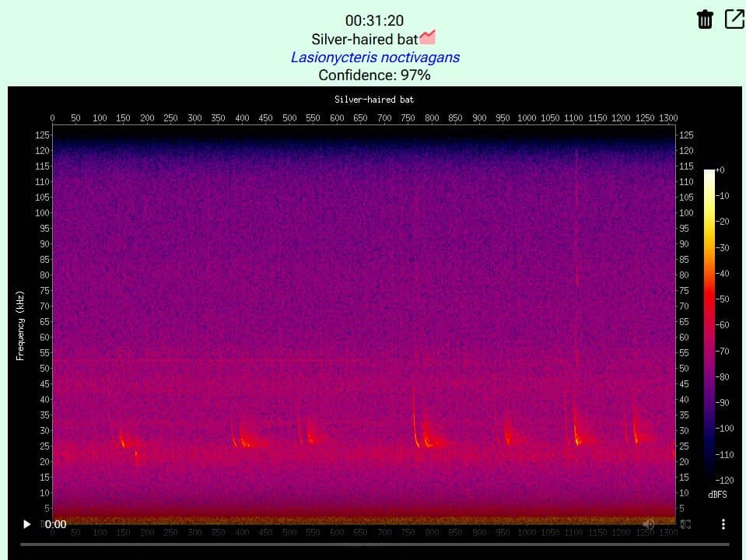Mute the audio player volume
The height and width of the screenshot is (560, 746).
[x=648, y=524]
